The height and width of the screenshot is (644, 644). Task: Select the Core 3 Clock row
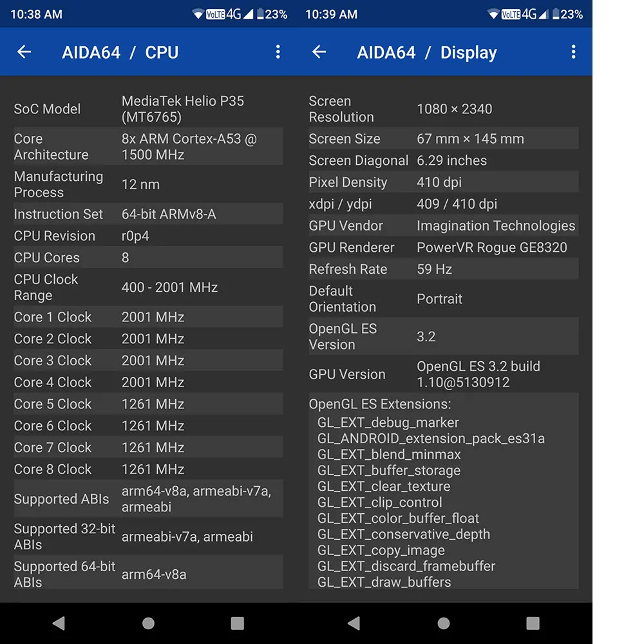148,360
